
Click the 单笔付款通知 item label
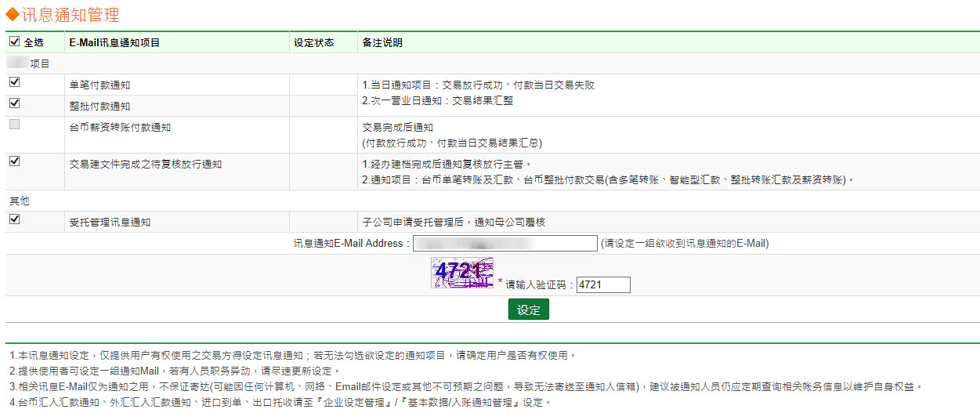tap(99, 85)
